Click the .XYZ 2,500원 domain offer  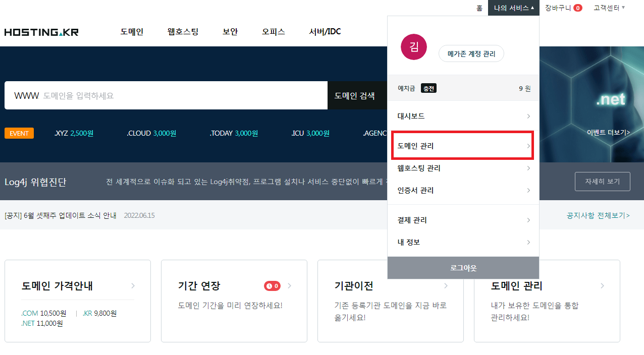(74, 133)
